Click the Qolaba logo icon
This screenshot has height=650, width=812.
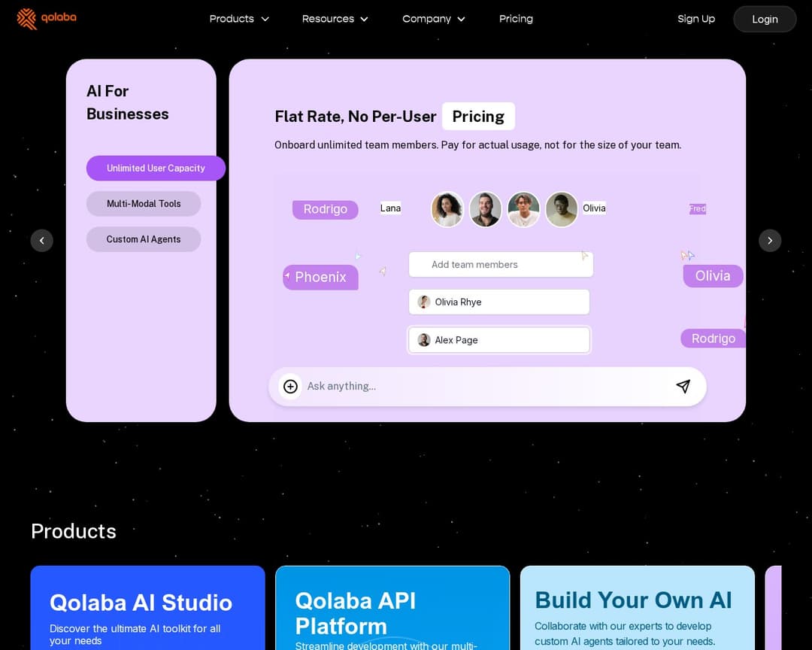point(28,18)
